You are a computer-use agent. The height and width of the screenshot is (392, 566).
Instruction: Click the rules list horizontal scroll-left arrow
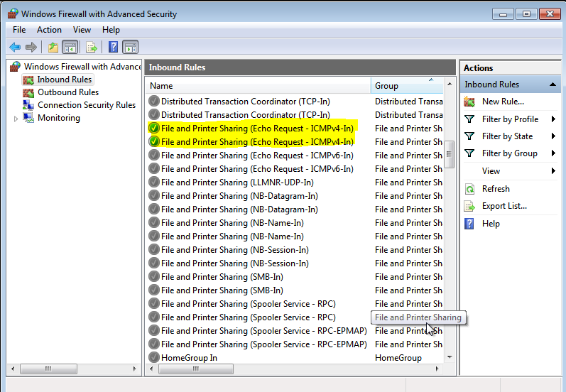pos(151,369)
